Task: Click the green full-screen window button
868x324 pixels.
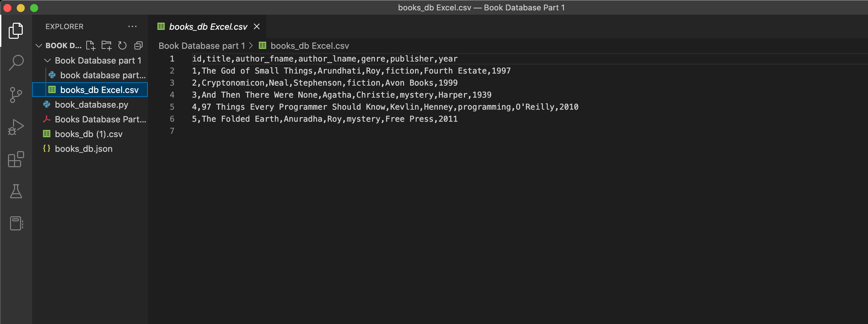Action: pos(34,8)
